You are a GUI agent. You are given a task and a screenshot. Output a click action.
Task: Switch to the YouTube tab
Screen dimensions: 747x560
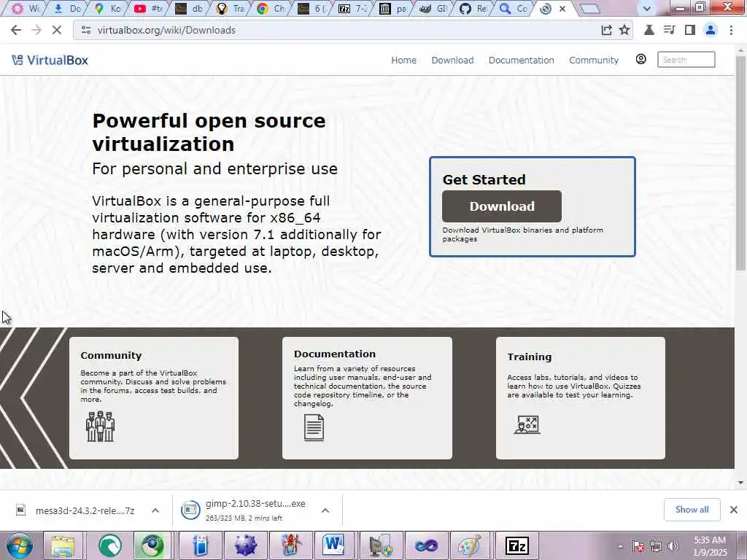(147, 8)
